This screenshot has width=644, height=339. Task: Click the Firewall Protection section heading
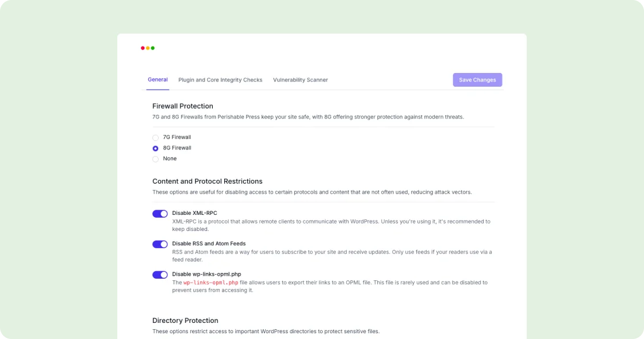tap(183, 106)
